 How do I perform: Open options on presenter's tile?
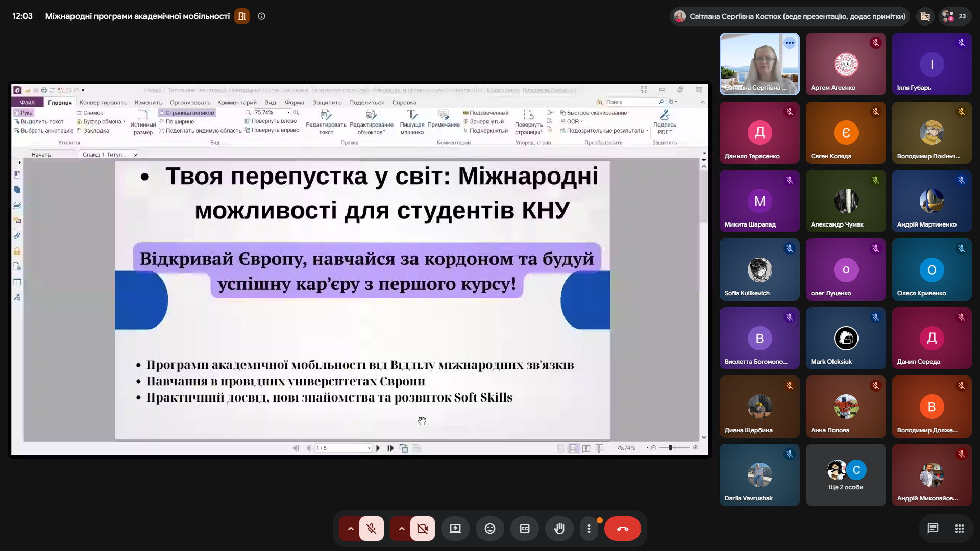click(789, 43)
